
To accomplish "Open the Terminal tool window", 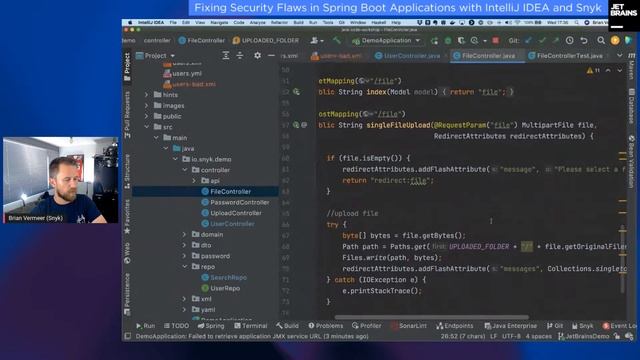I will point(251,326).
